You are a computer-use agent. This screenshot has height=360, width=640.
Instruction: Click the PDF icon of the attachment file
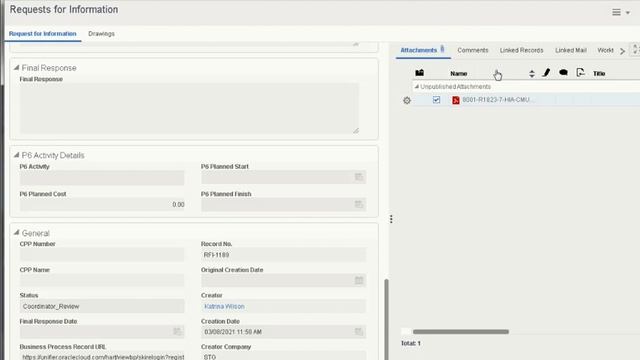pyautogui.click(x=456, y=100)
